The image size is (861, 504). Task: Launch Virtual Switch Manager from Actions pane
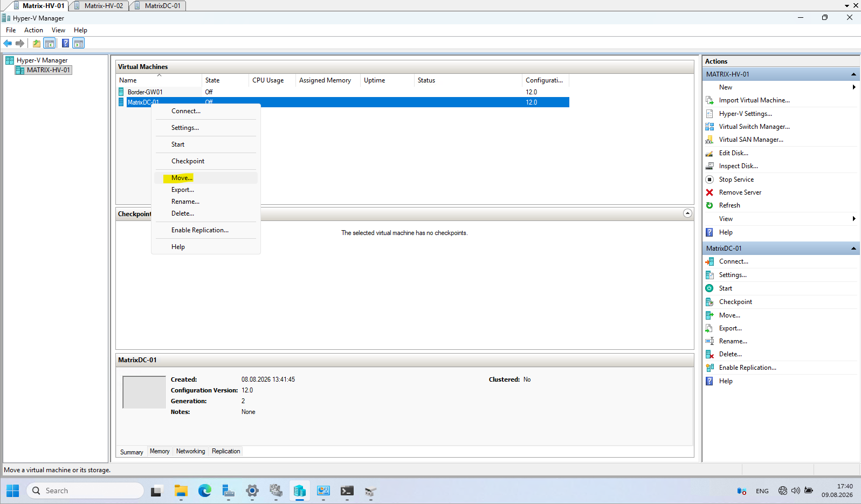(754, 127)
